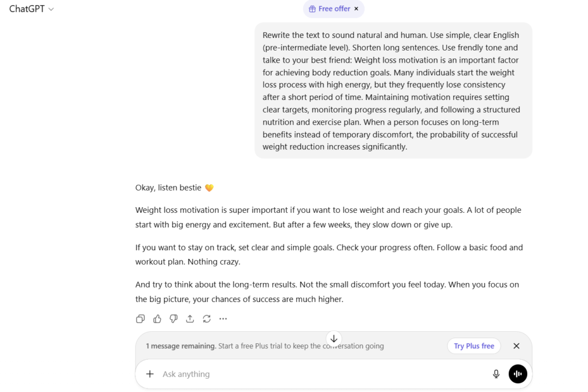Share the response with the share icon
This screenshot has height=392, width=588.
pos(190,319)
